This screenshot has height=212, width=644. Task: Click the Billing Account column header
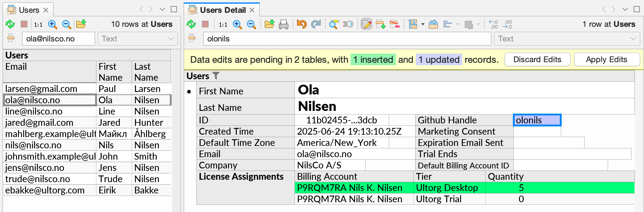click(354, 176)
